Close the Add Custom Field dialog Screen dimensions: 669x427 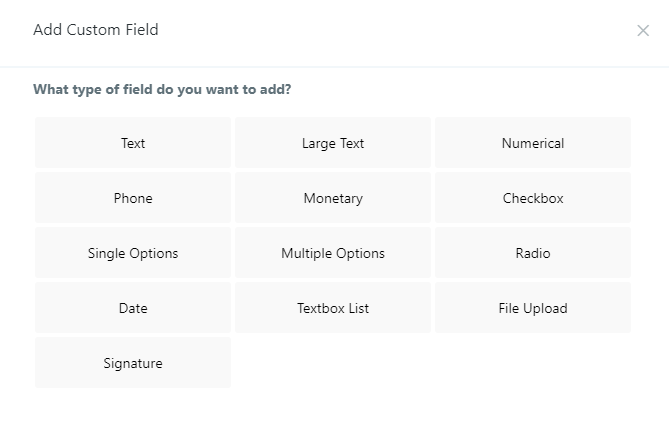tap(643, 31)
